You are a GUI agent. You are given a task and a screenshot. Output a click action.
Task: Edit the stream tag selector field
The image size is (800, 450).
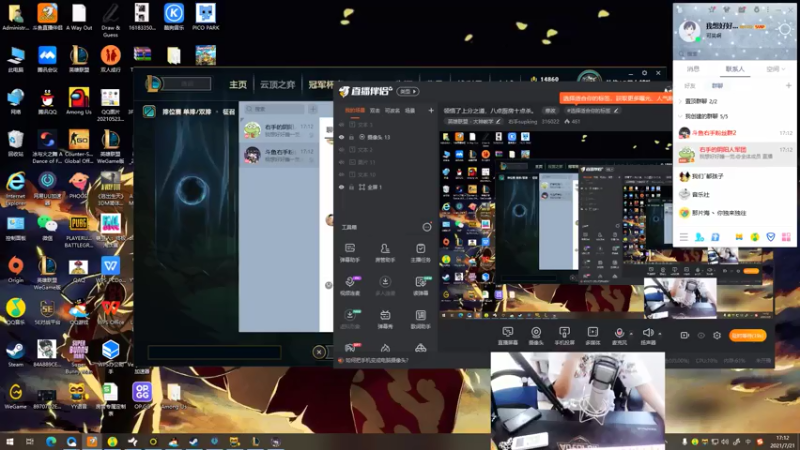(x=593, y=110)
